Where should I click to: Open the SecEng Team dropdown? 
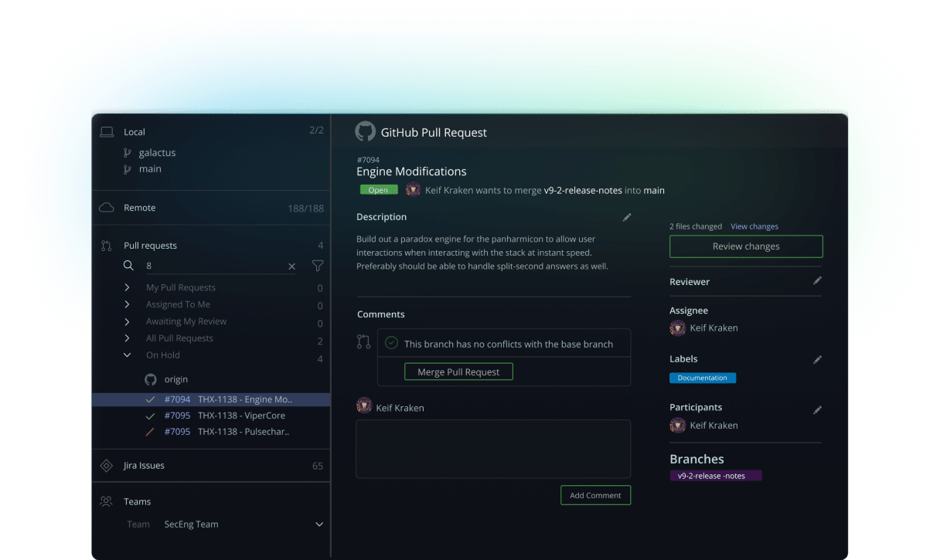point(318,524)
